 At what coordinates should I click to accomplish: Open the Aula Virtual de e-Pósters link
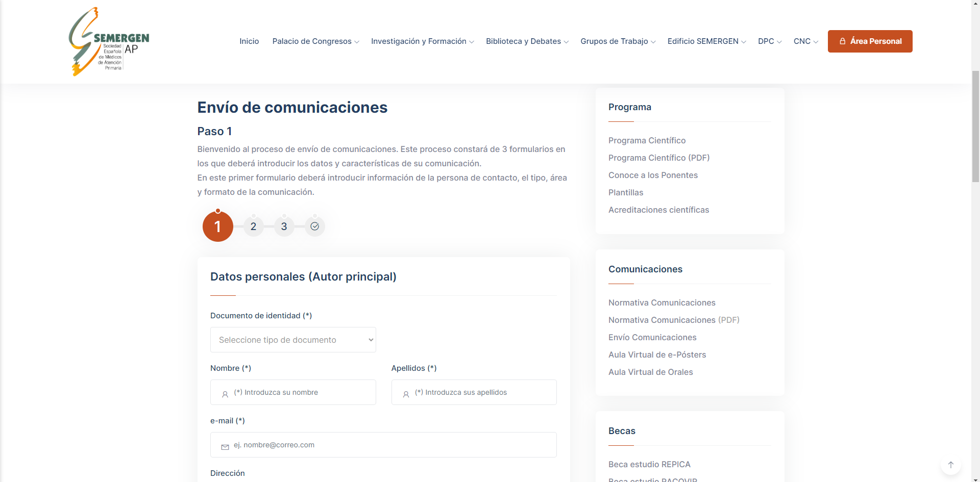657,354
